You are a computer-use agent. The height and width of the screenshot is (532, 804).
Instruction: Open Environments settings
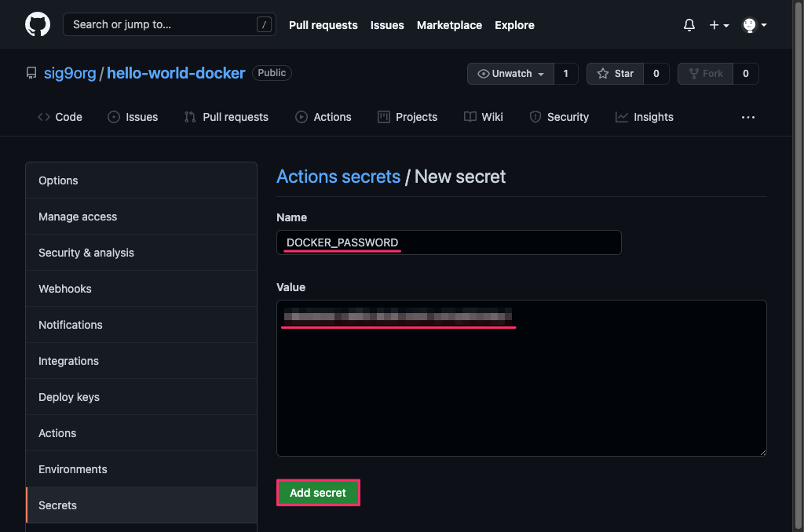[x=141, y=469]
